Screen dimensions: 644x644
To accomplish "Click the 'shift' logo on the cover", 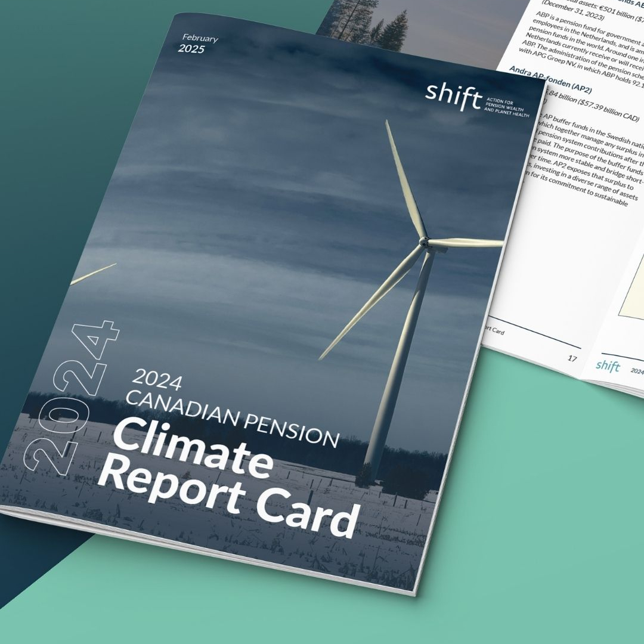I will (x=453, y=96).
